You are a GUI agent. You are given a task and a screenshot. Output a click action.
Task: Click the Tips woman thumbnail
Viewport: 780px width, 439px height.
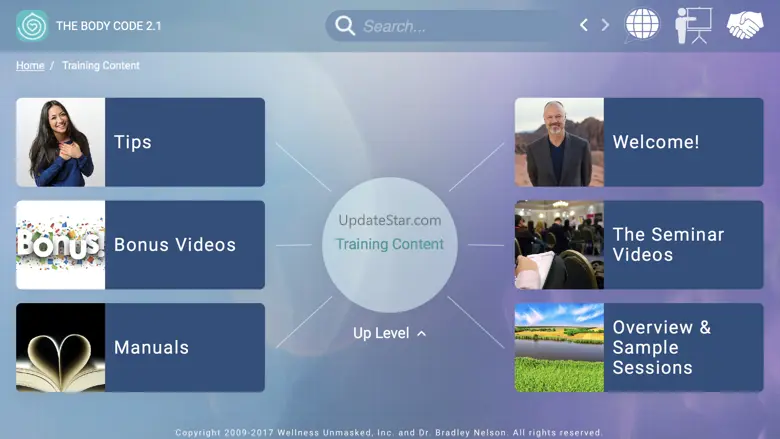tap(61, 142)
